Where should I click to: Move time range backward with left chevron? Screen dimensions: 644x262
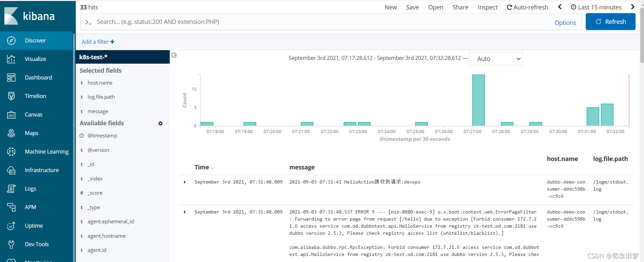[x=560, y=7]
